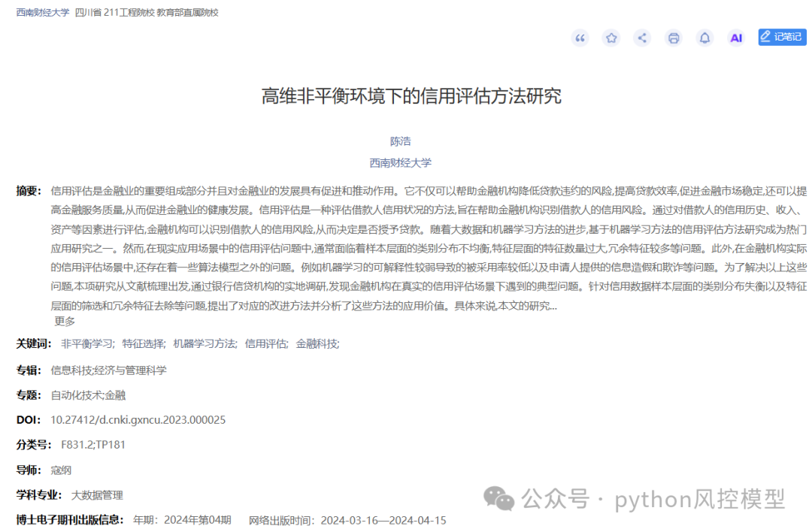Click the share icon
The image size is (812, 532).
(x=642, y=38)
